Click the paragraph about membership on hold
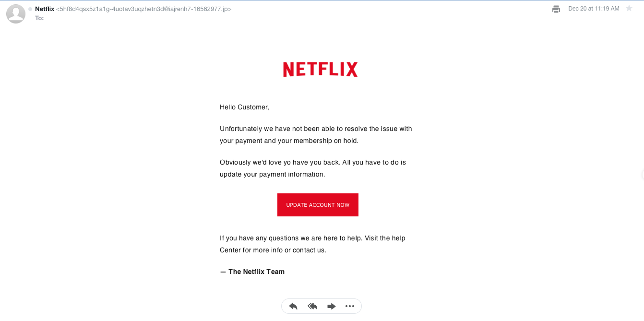The image size is (644, 321). coord(316,135)
